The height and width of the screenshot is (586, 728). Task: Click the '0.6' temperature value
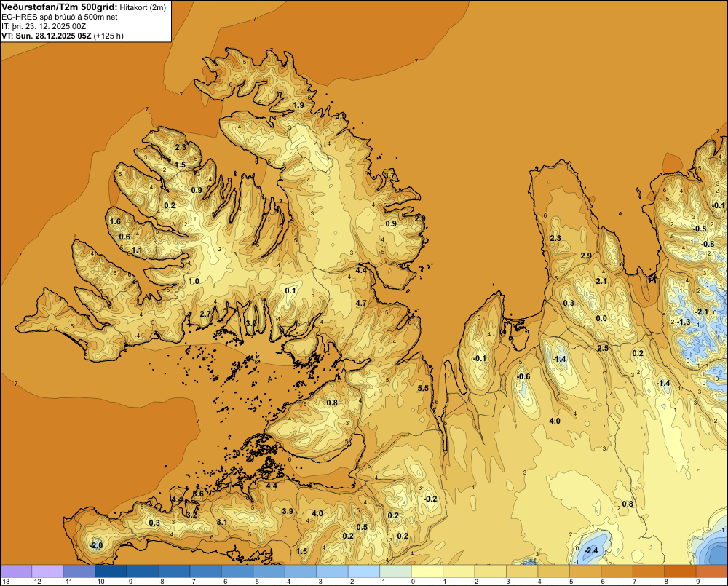pos(125,237)
